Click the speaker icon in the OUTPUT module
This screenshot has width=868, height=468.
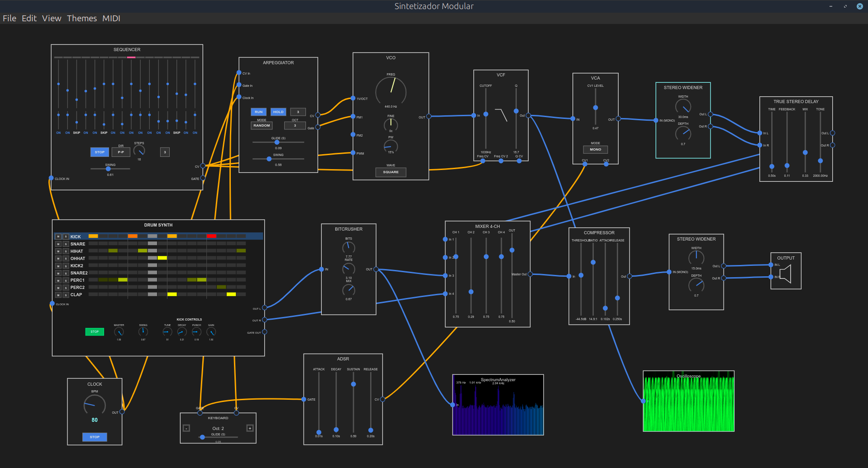coord(786,274)
